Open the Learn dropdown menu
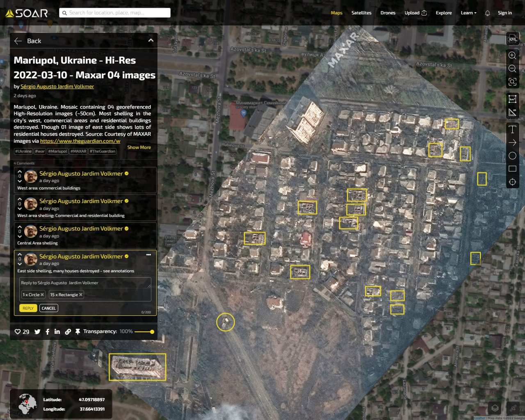This screenshot has width=525, height=420. (468, 13)
